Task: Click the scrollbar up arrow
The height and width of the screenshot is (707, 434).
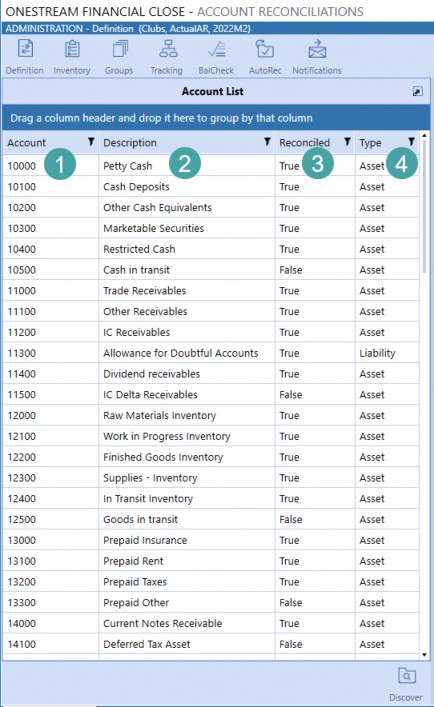Action: [425, 135]
